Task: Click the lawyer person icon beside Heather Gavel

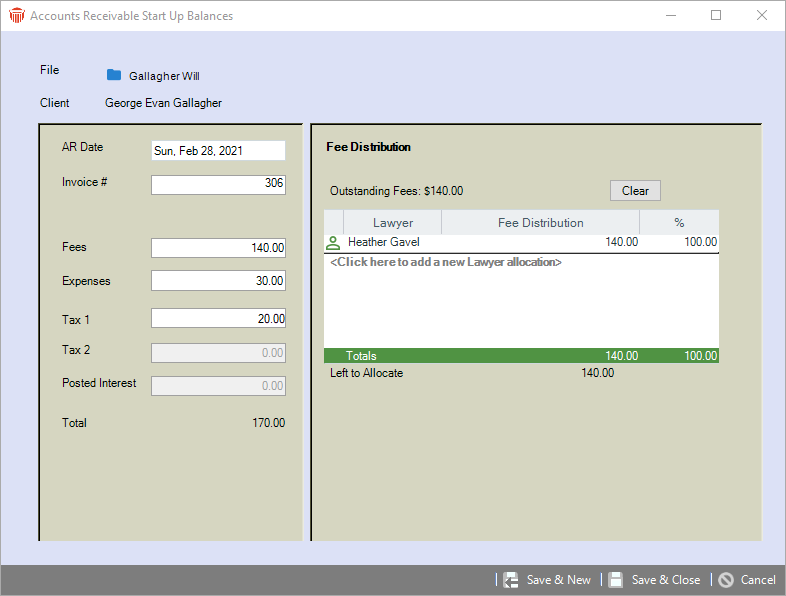Action: coord(333,243)
